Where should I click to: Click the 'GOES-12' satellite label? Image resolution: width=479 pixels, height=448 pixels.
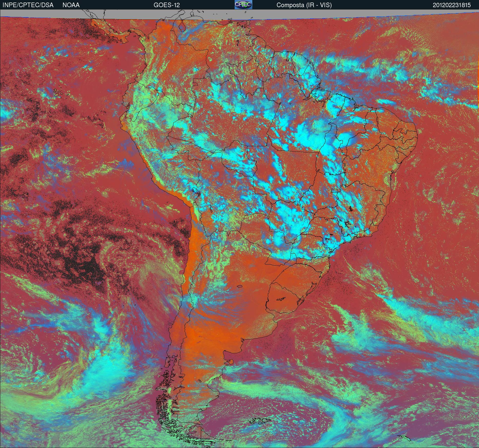(166, 5)
